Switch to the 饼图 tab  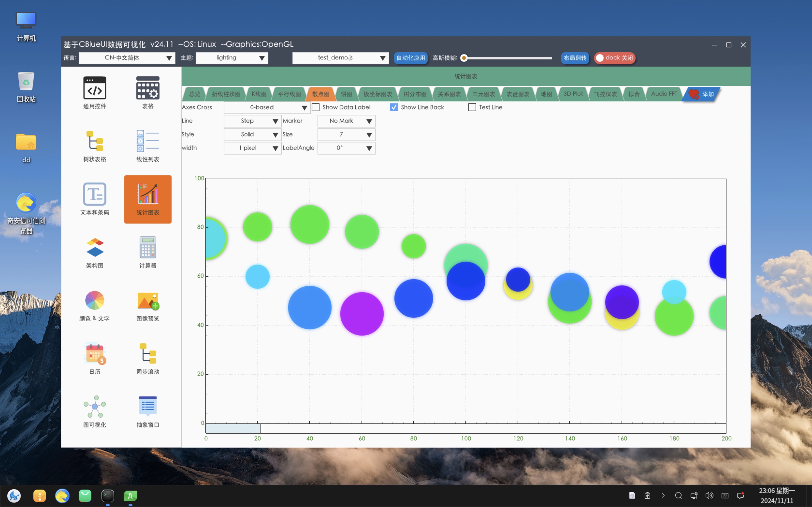(x=346, y=94)
